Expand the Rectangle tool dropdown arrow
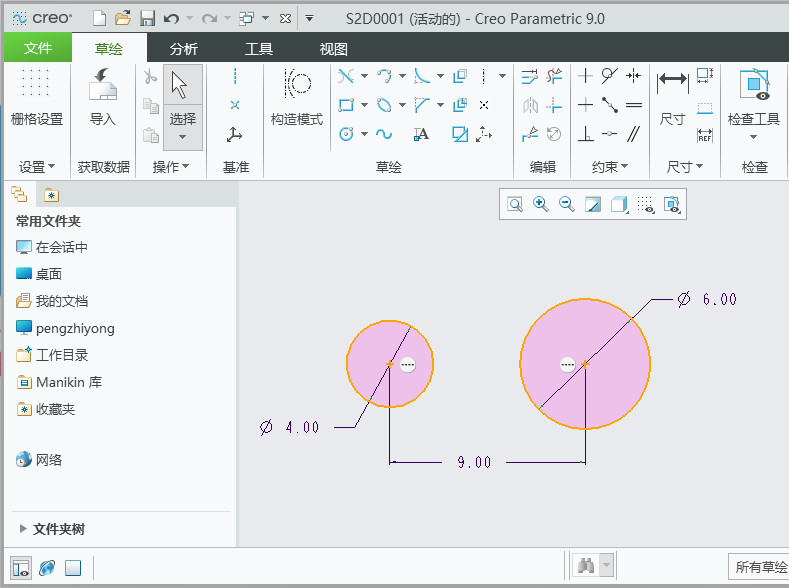This screenshot has width=789, height=588. (x=364, y=105)
